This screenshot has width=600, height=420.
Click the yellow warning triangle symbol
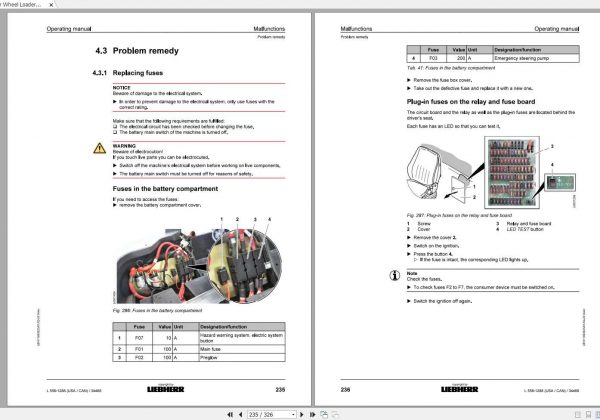tap(99, 148)
